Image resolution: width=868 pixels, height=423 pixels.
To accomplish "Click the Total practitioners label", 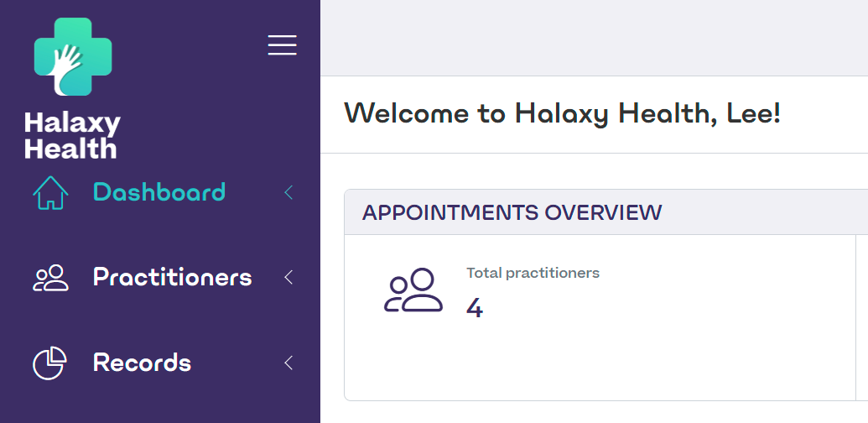I will (533, 273).
